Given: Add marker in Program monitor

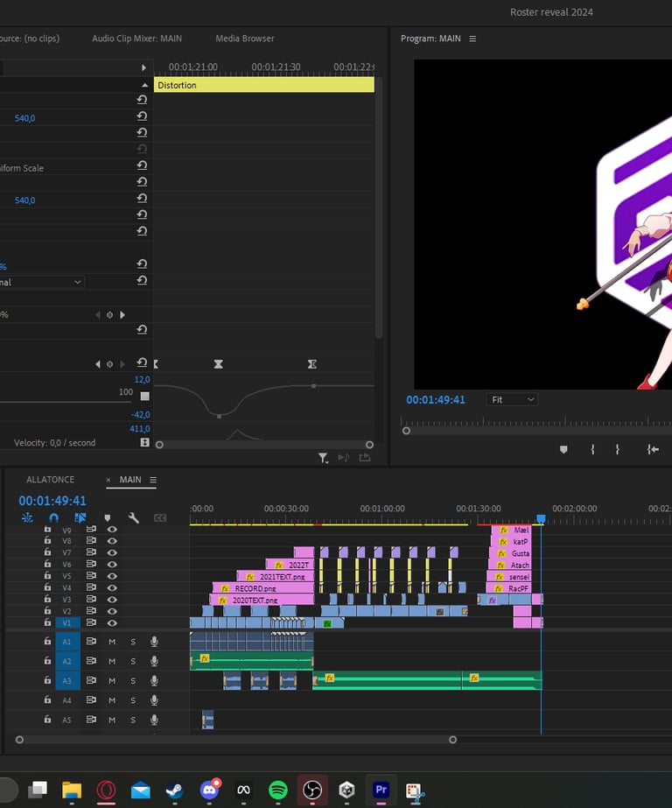Looking at the screenshot, I should click(563, 450).
